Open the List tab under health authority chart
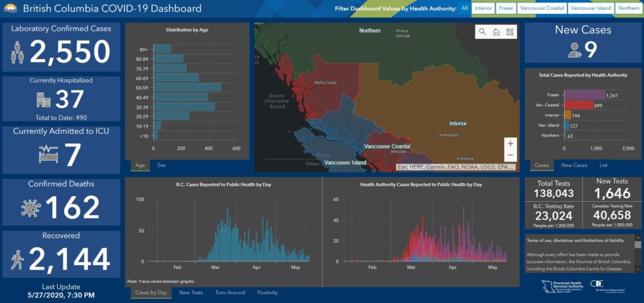The image size is (644, 303). click(x=603, y=165)
